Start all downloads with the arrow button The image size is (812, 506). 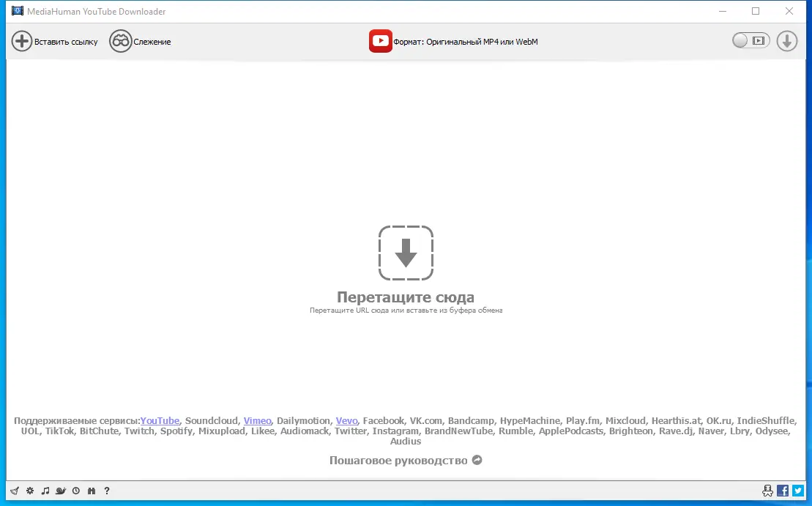[x=786, y=41]
